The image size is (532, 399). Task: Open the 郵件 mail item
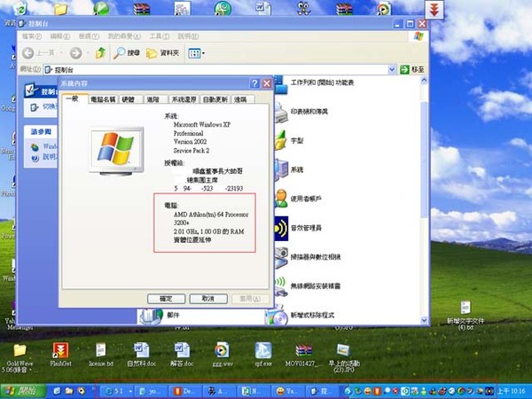[x=160, y=316]
